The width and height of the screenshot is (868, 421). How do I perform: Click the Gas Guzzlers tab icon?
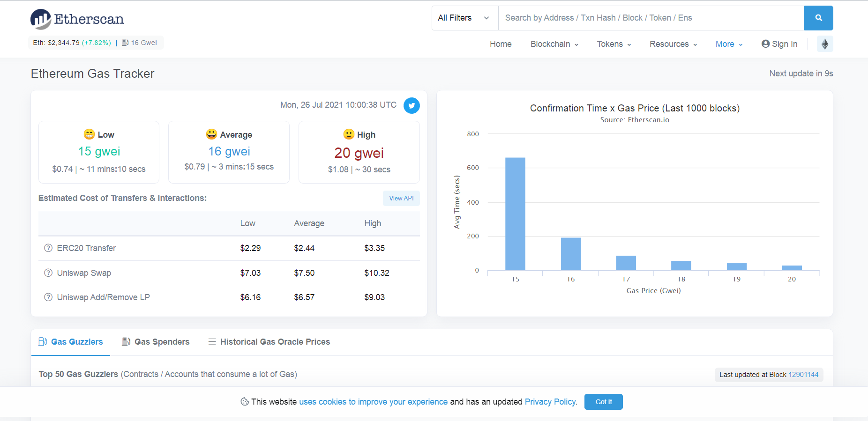43,341
